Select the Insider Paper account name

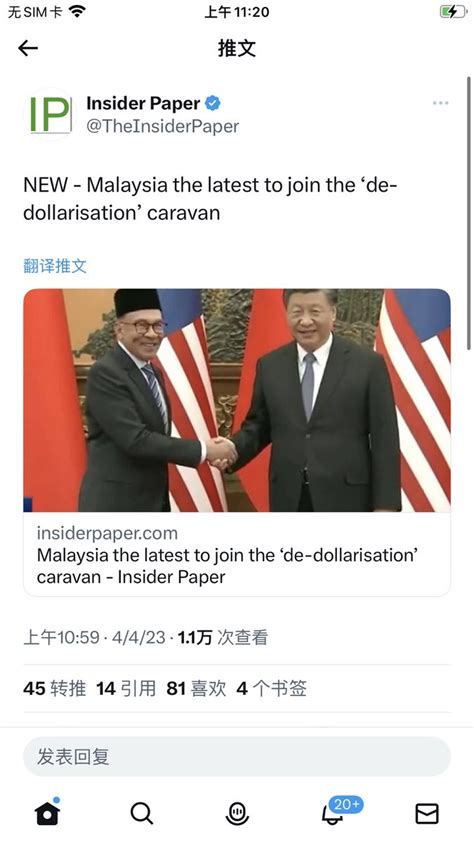click(143, 103)
